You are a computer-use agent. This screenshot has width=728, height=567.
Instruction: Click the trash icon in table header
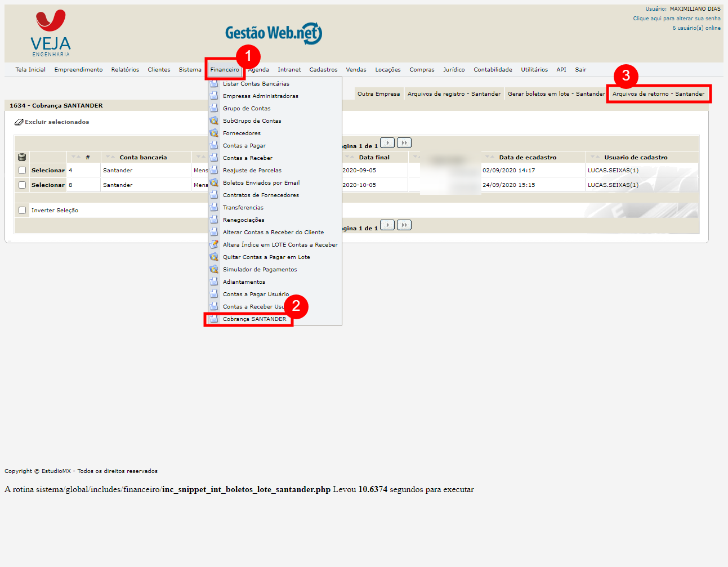click(22, 157)
